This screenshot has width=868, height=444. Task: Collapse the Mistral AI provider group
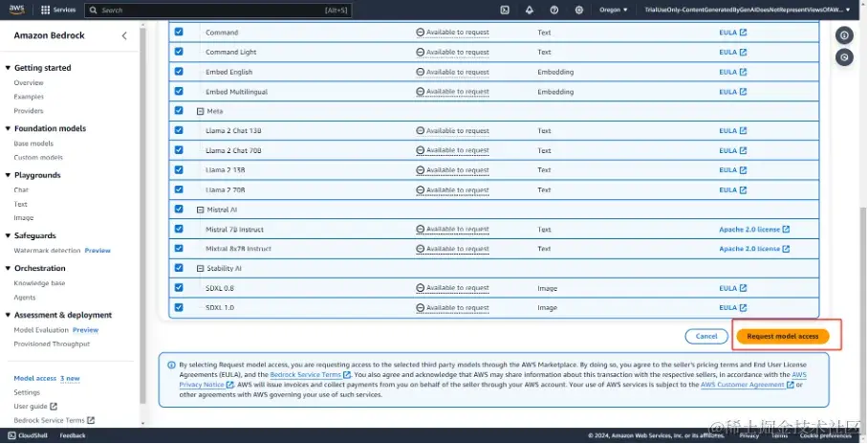[x=201, y=211]
